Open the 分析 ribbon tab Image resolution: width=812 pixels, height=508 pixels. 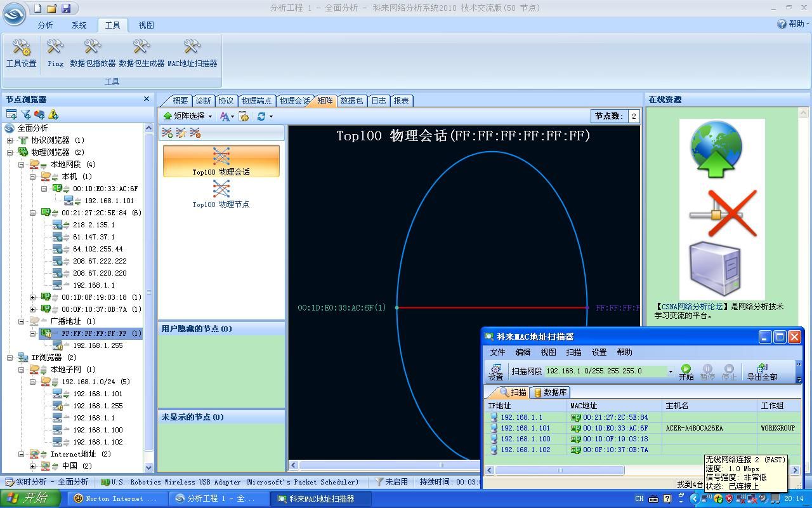[x=45, y=25]
